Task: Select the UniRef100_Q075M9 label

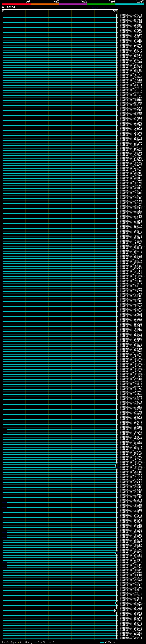Action: 131,30
